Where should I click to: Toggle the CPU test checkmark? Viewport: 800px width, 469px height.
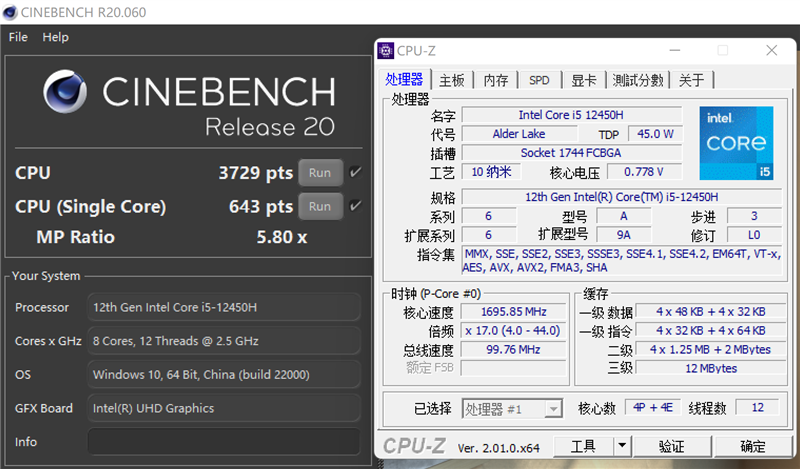pyautogui.click(x=356, y=172)
